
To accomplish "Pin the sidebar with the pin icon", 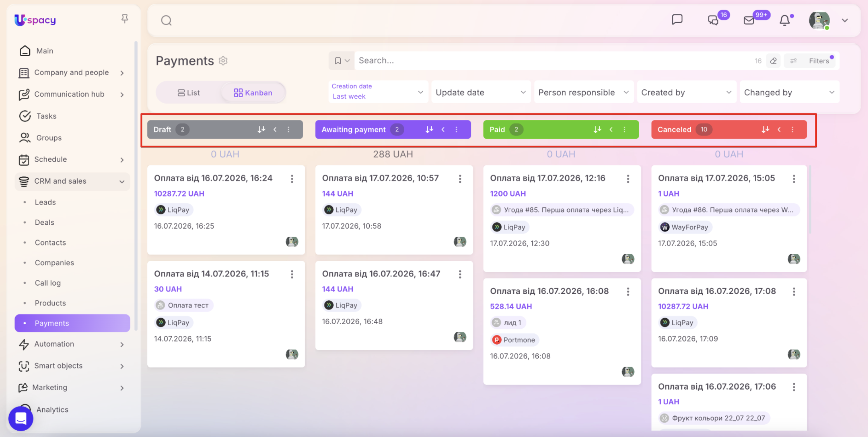I will coord(125,19).
